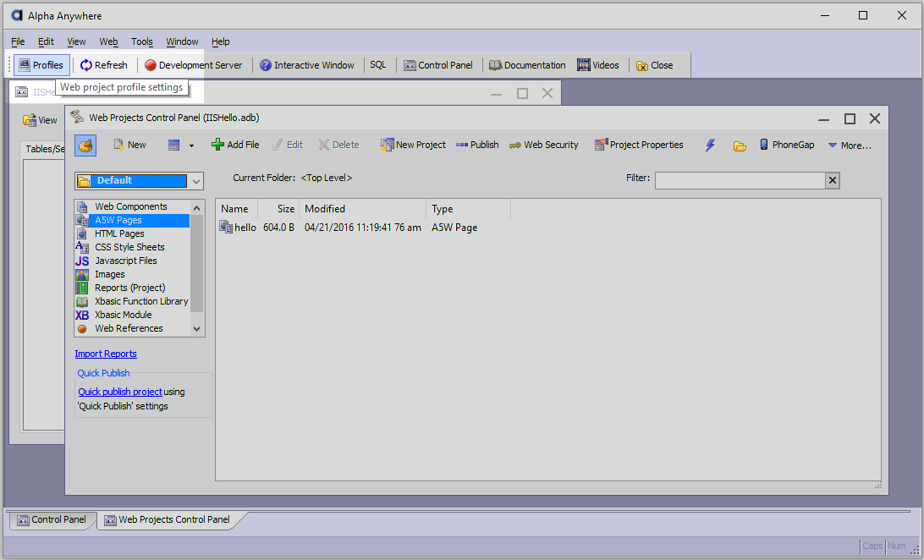Sort by the Size column header
The width and height of the screenshot is (924, 560).
pos(278,209)
